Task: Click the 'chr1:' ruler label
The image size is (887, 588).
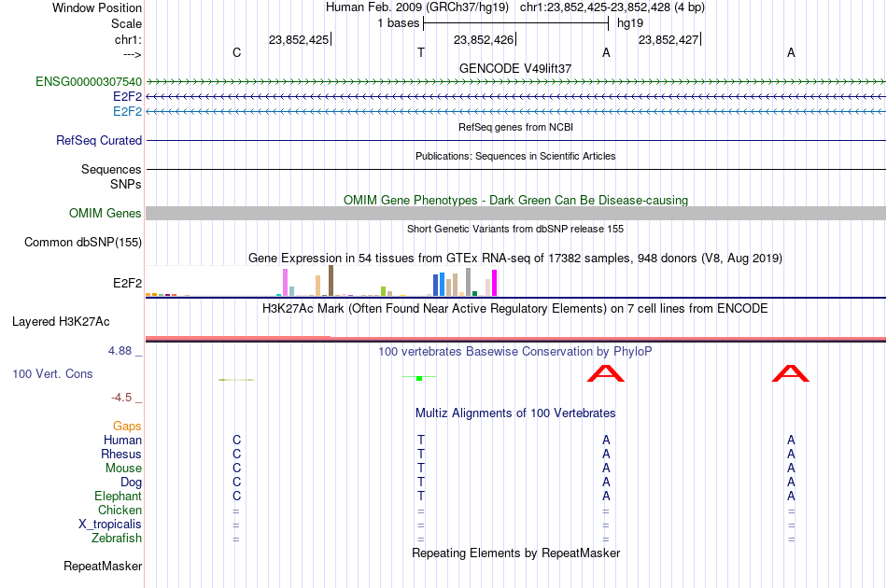Action: (129, 39)
